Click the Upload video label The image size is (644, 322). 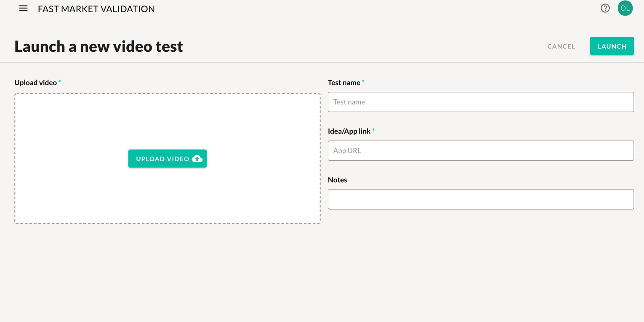click(x=35, y=82)
